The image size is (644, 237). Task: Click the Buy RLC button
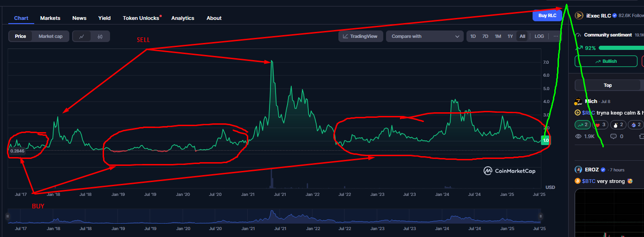548,15
